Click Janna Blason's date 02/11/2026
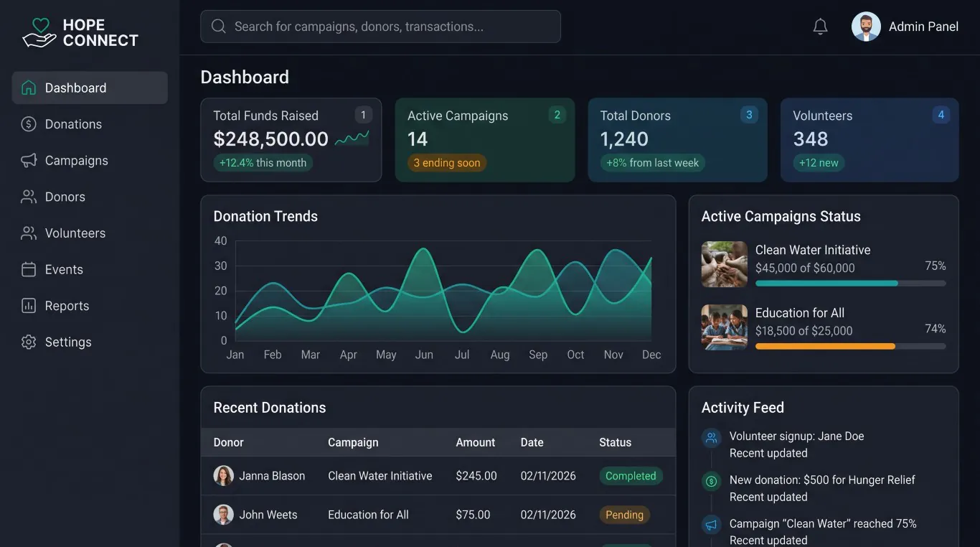The width and height of the screenshot is (980, 547). pos(548,476)
